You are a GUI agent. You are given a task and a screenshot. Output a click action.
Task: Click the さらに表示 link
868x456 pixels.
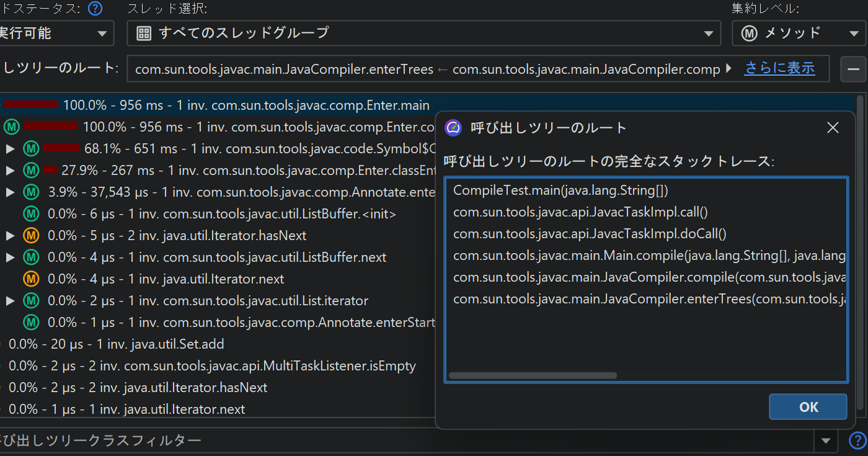779,68
